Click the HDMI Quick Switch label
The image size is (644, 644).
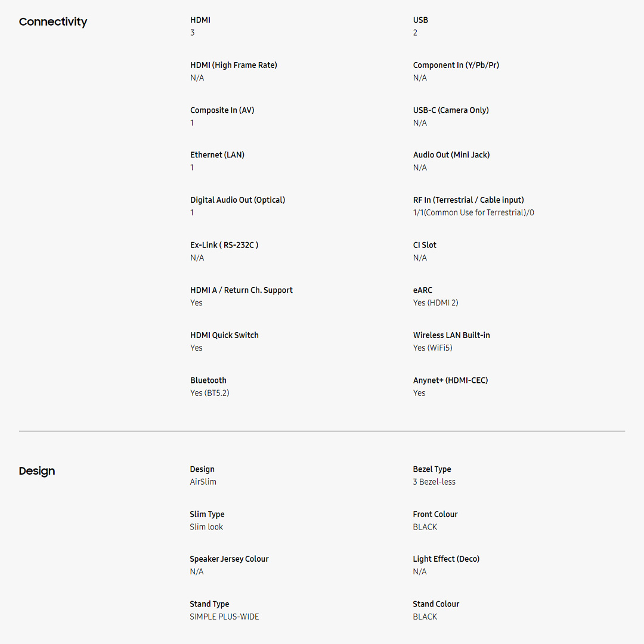[x=224, y=335]
